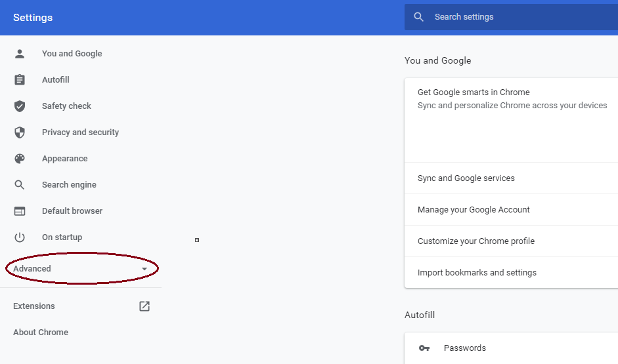Open the Advanced settings menu label
This screenshot has height=364, width=618.
32,269
